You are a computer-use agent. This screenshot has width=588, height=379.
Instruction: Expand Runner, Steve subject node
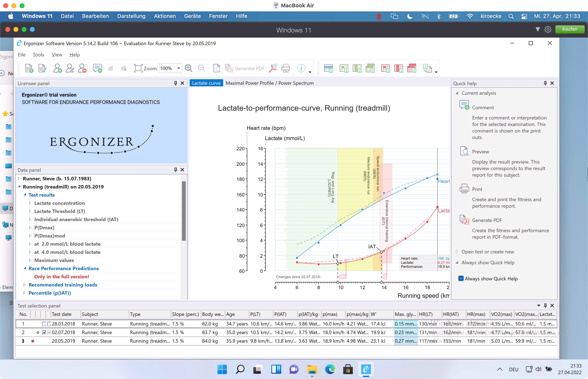[19, 178]
